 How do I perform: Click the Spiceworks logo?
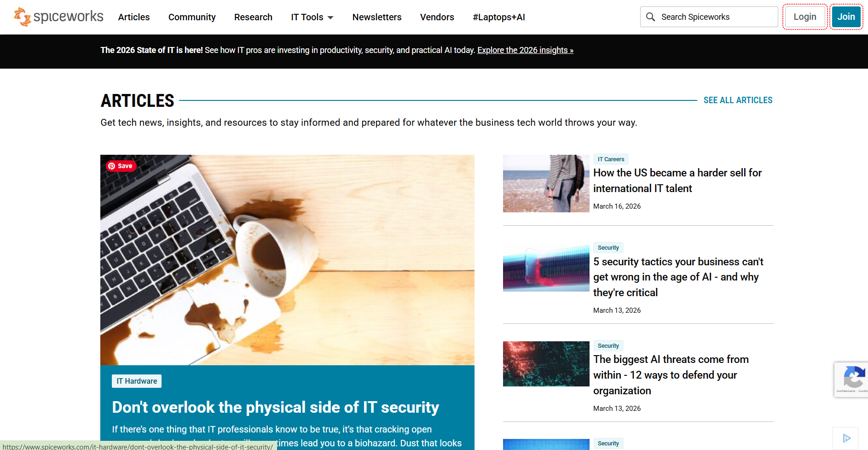(x=58, y=17)
